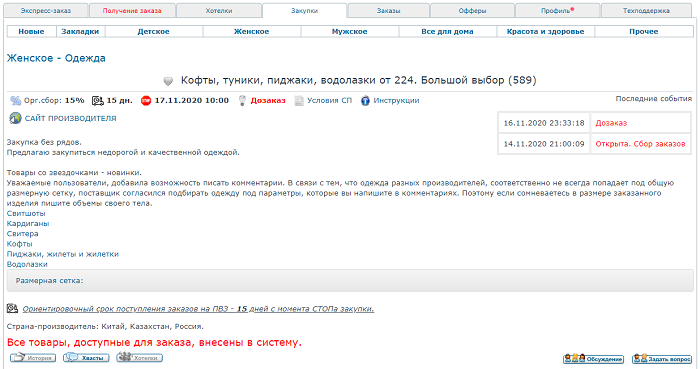Click the percent Орг.сбор icon
This screenshot has height=369, width=700.
pos(16,100)
